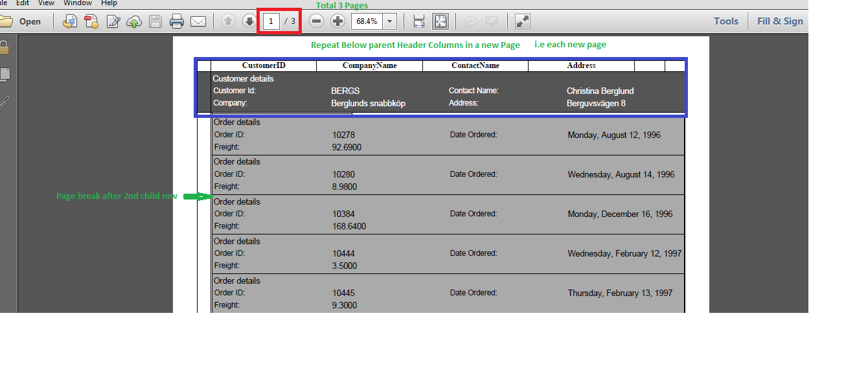Click order ID 10384
Image resolution: width=868 pixels, height=366 pixels.
click(343, 214)
